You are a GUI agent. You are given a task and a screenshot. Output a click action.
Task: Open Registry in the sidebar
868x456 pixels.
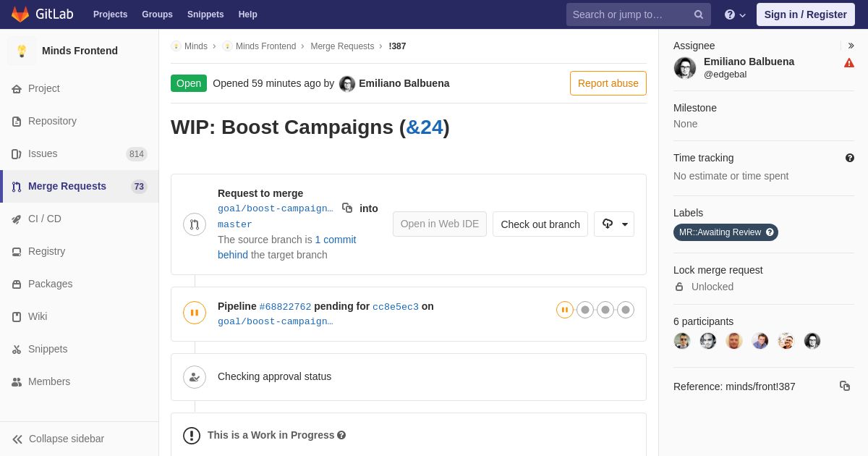[80, 251]
